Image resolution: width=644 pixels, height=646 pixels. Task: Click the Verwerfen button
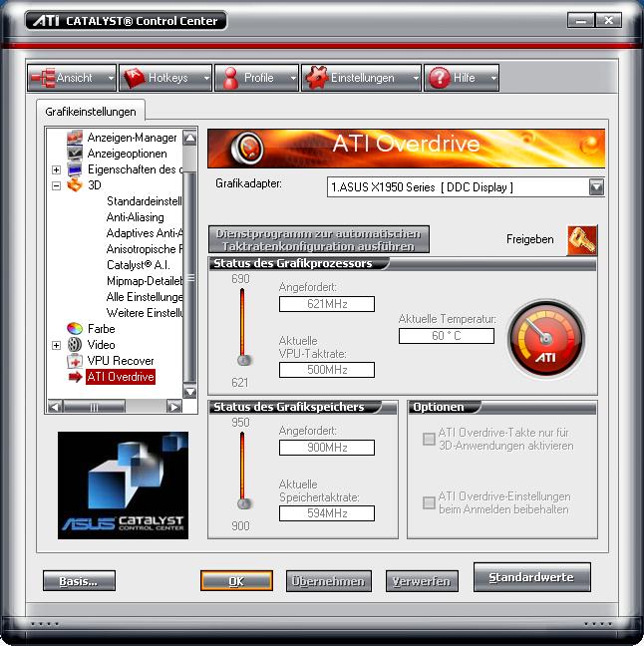422,581
